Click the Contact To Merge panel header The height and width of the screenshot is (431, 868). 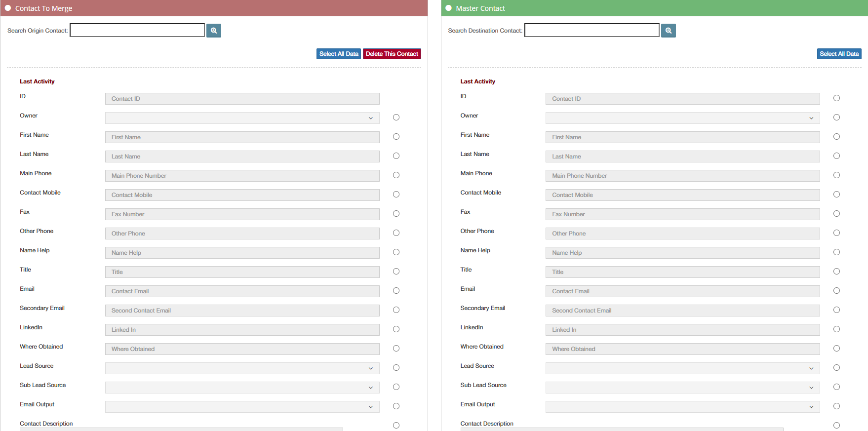pyautogui.click(x=214, y=8)
